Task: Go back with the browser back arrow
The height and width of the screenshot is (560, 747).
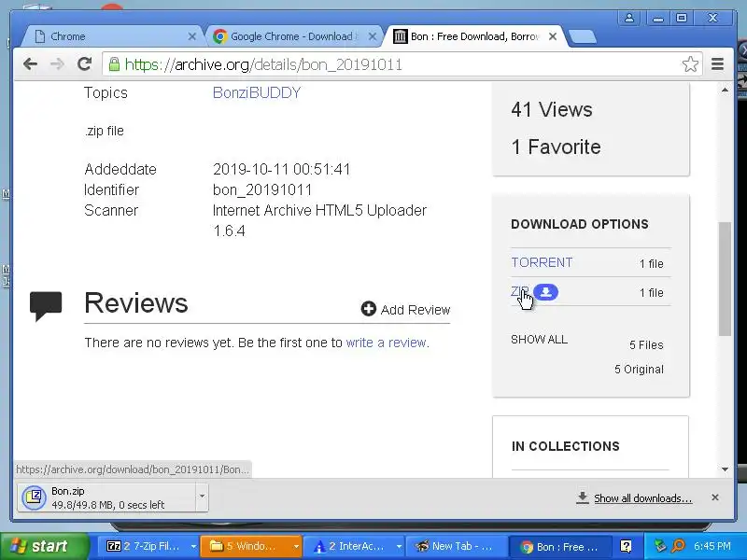Action: 30,63
